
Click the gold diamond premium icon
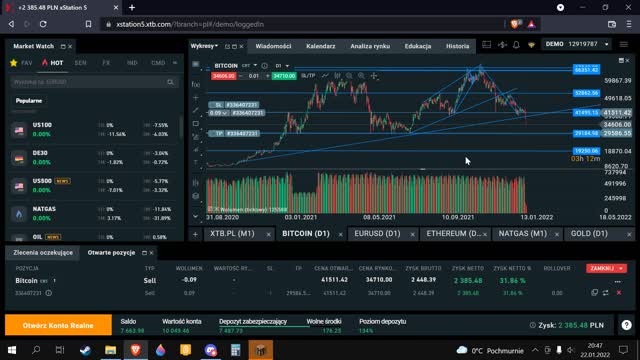[x=531, y=45]
